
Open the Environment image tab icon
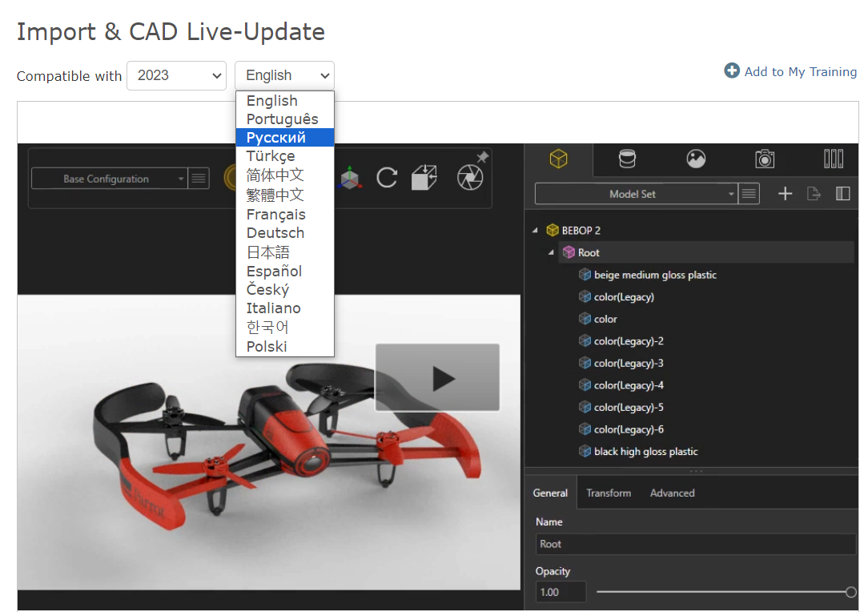(696, 159)
